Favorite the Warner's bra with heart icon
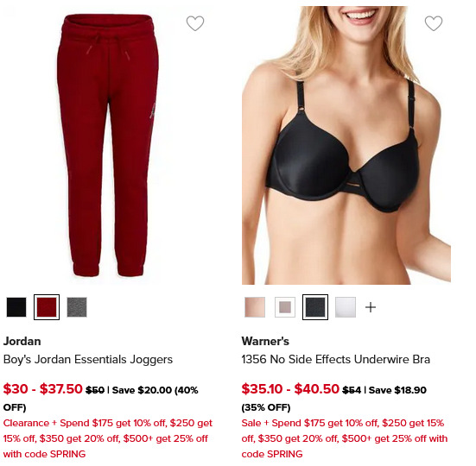 tap(433, 23)
